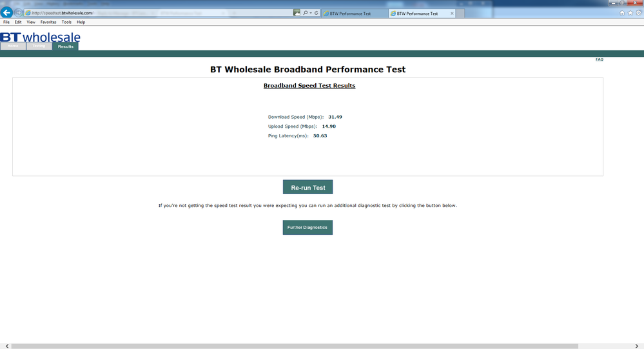Click the ping latency value 50.63
Screen dimensions: 644x349
pyautogui.click(x=320, y=135)
